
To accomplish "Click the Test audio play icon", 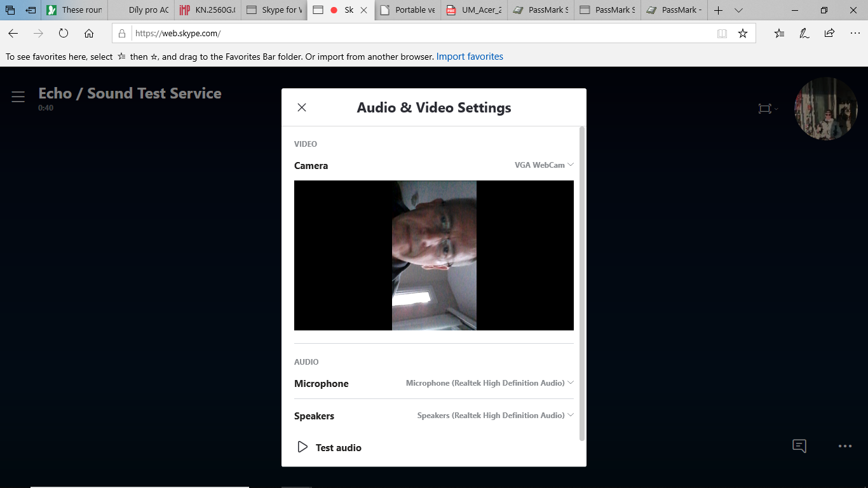I will tap(303, 447).
